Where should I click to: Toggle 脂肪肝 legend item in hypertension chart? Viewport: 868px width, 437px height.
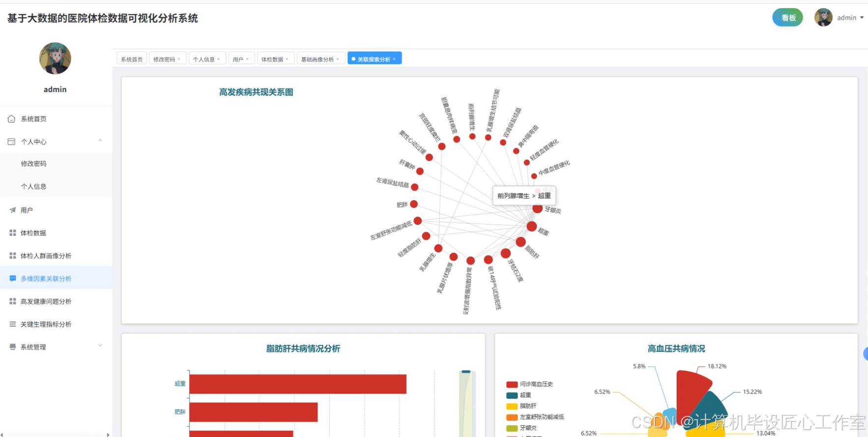coord(521,406)
